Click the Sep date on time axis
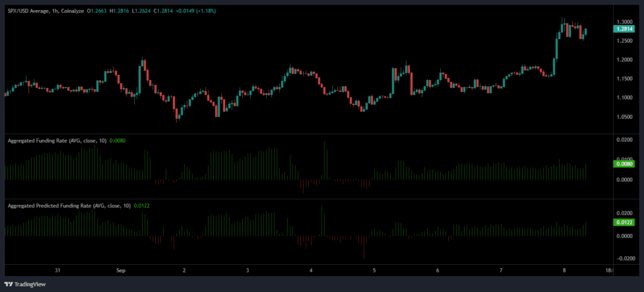This screenshot has height=292, width=644. point(121,271)
